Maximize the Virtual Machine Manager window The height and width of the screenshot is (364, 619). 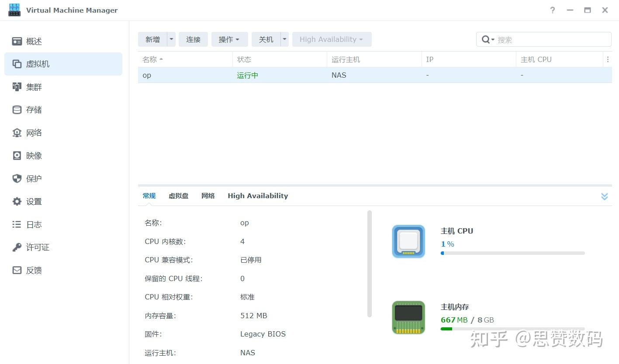(588, 10)
